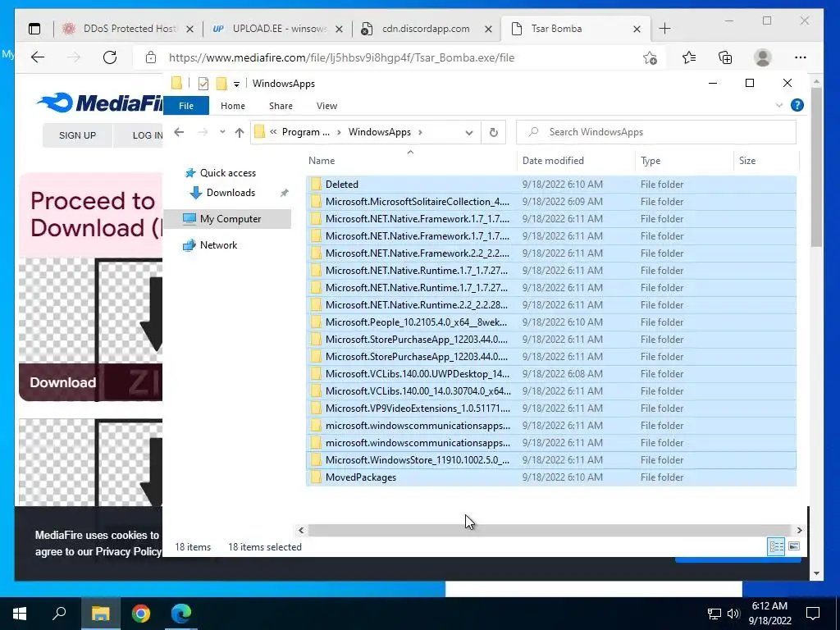Click SIGN UP on MediaFire page
This screenshot has height=630, width=840.
click(78, 135)
